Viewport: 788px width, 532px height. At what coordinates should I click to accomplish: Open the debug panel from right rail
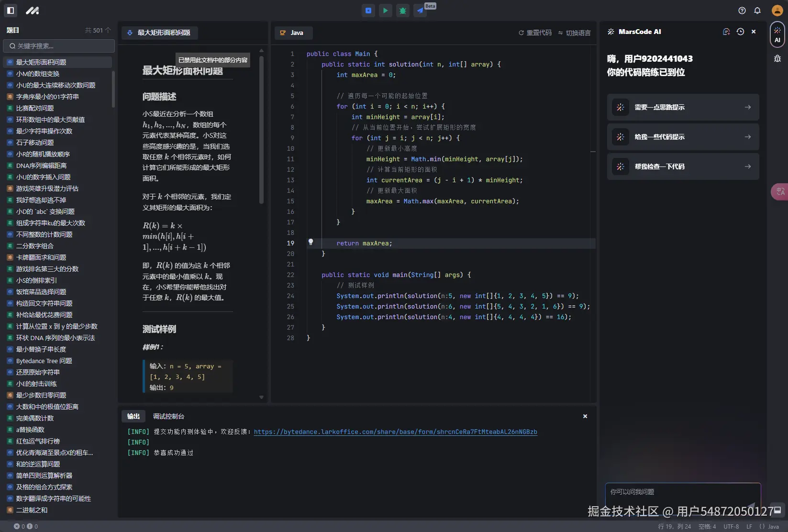pos(777,58)
